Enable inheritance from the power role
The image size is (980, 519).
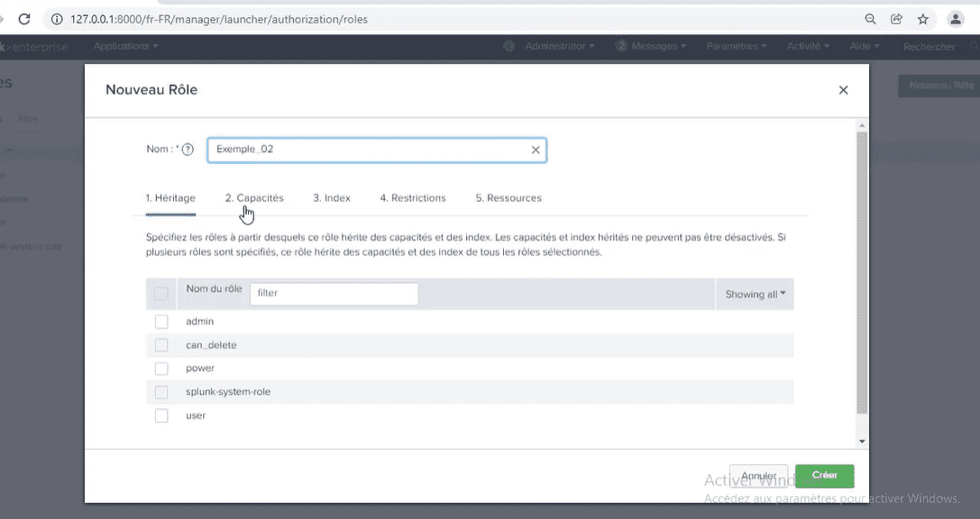161,369
